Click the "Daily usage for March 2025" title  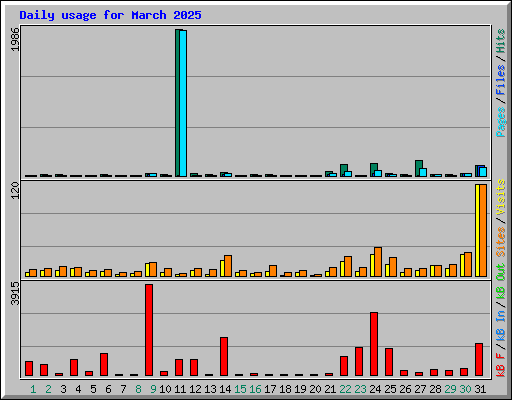110,15
